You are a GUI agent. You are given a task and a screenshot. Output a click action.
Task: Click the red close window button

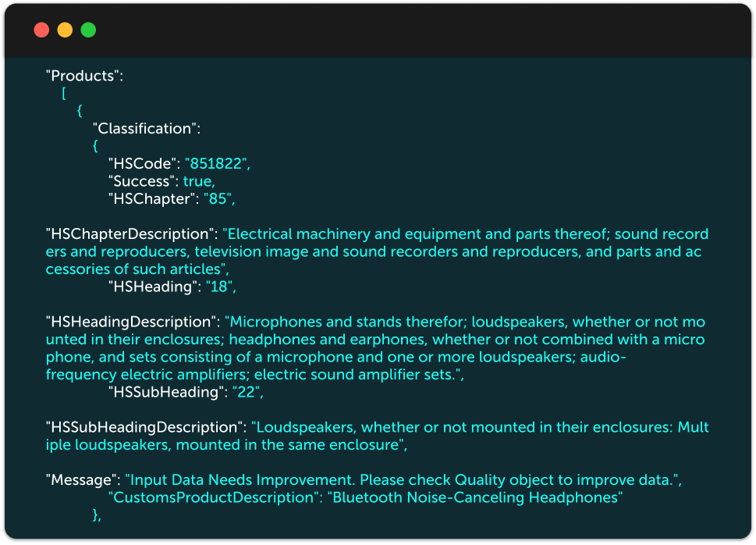coord(41,30)
